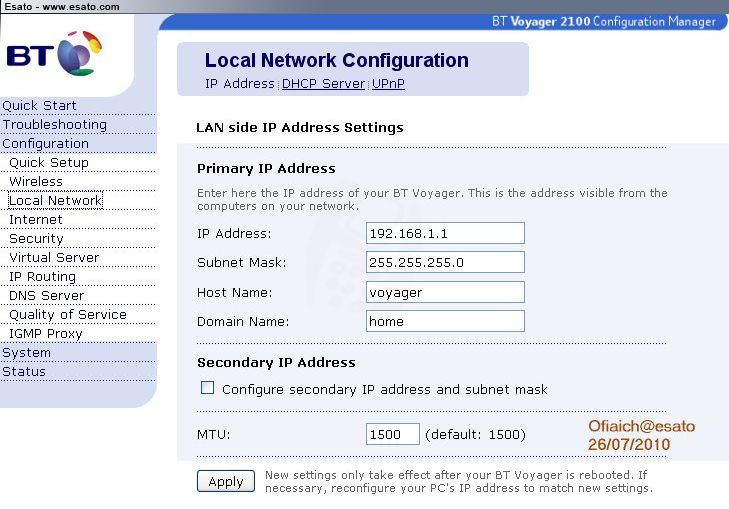Open the Security settings page

click(x=36, y=239)
